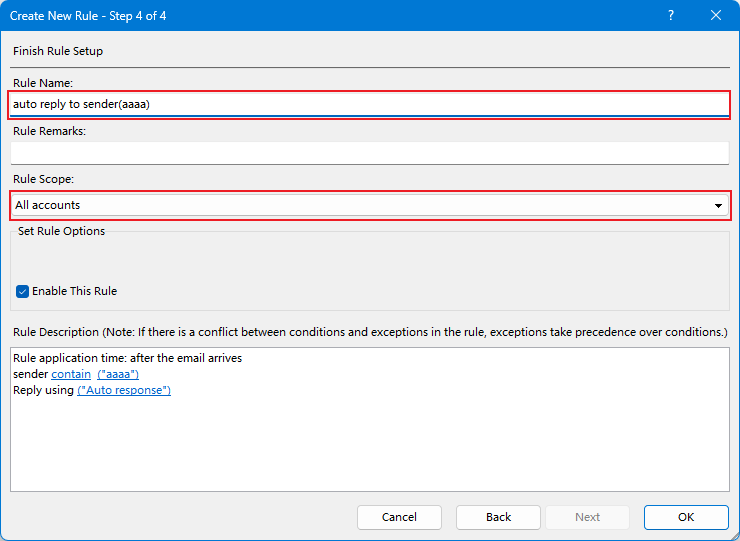Image resolution: width=740 pixels, height=541 pixels.
Task: Open the "contain" condition link
Action: click(x=71, y=374)
